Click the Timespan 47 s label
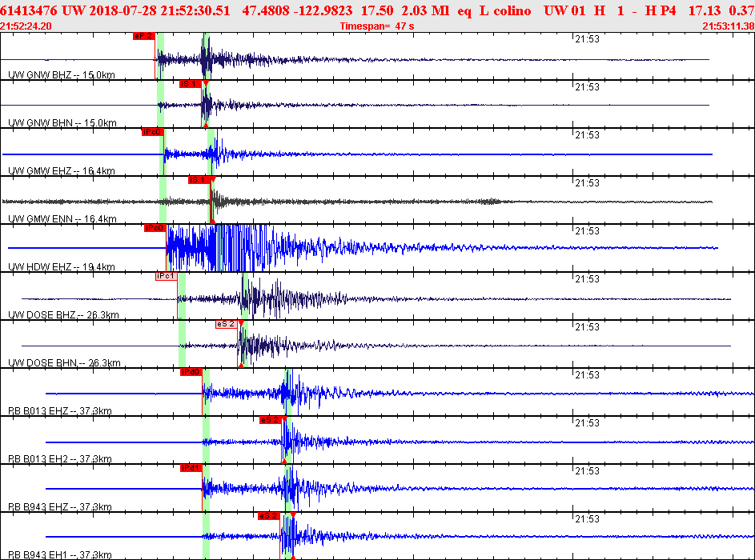 [x=377, y=26]
